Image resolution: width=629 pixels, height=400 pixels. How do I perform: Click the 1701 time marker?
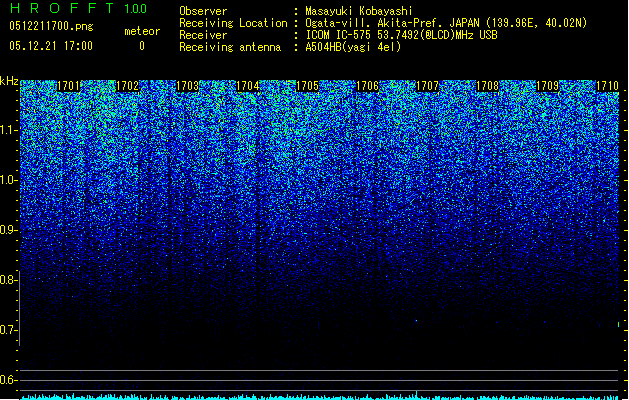68,86
